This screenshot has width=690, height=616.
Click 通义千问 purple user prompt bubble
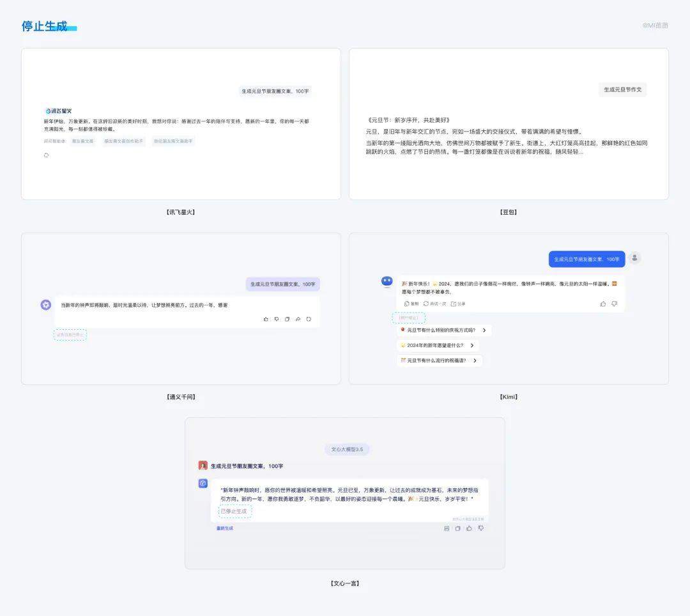pos(283,284)
